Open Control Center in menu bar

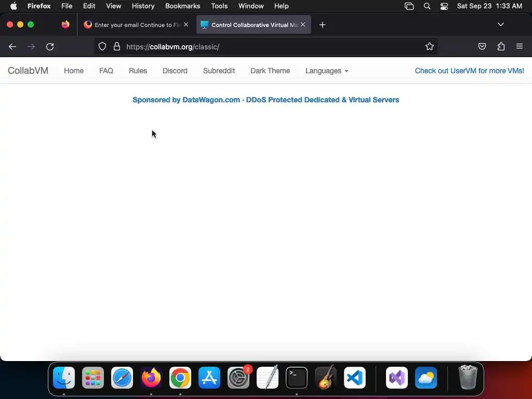(444, 6)
